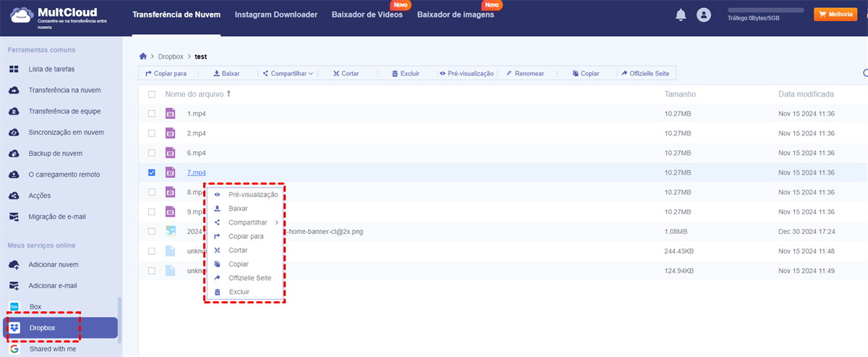Click Pré-visualização toolbar button
868x357 pixels.
tap(466, 73)
